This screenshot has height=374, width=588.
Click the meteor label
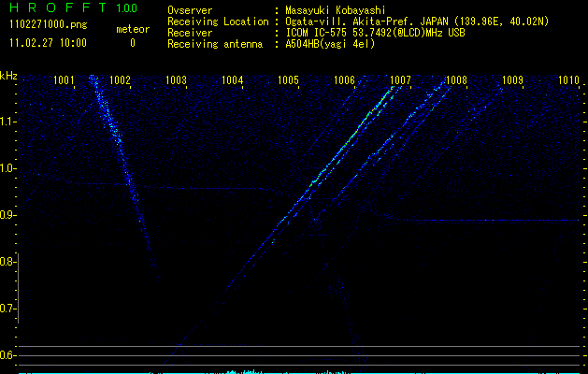(x=133, y=29)
